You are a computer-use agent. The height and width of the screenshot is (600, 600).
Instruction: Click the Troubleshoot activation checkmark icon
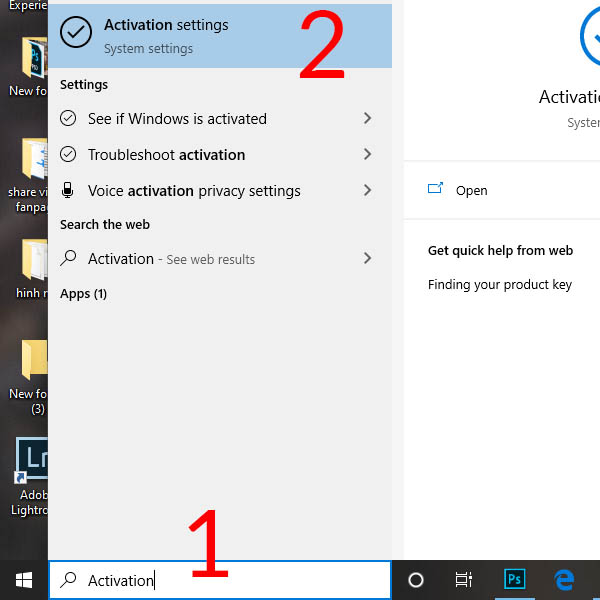(68, 154)
